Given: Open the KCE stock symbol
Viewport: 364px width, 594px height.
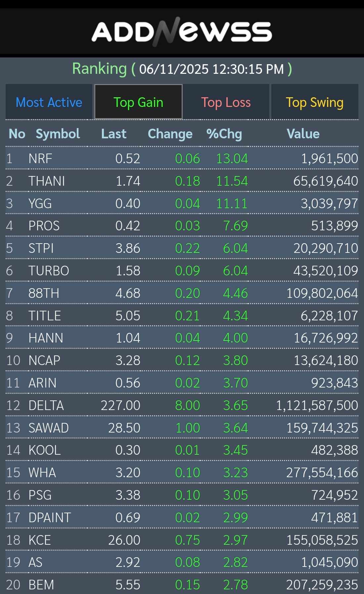Looking at the screenshot, I should pyautogui.click(x=40, y=540).
